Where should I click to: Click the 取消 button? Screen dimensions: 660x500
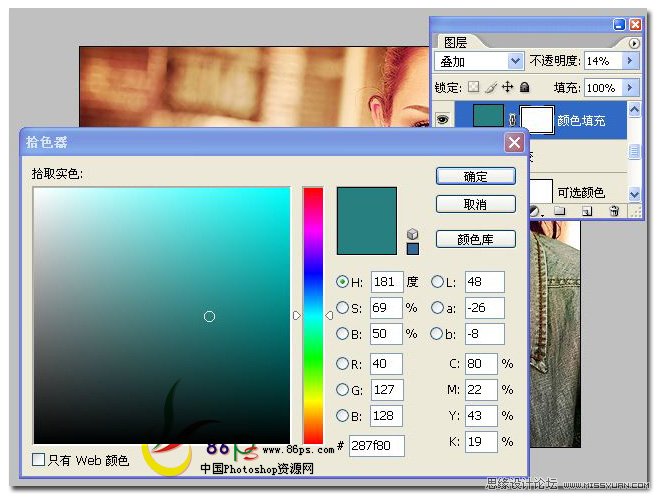pos(476,205)
